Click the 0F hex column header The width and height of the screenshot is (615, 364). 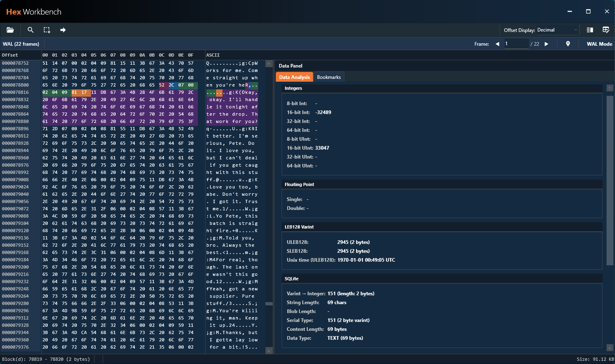click(x=191, y=55)
